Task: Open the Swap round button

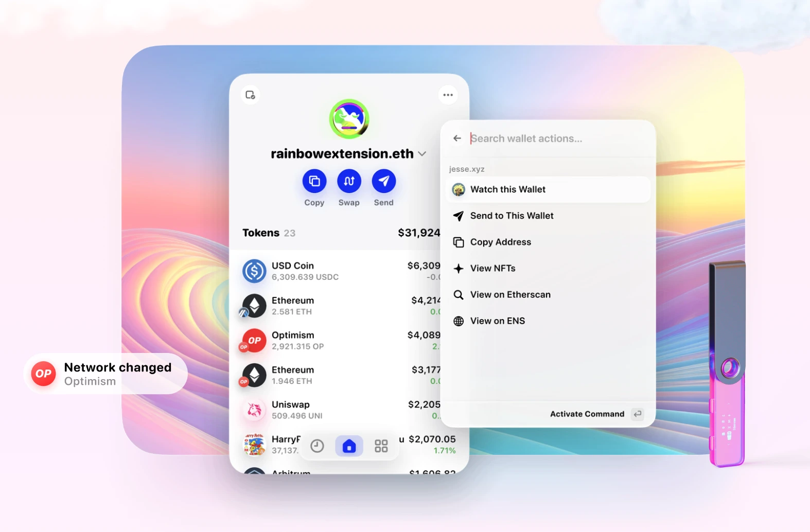Action: pos(349,181)
